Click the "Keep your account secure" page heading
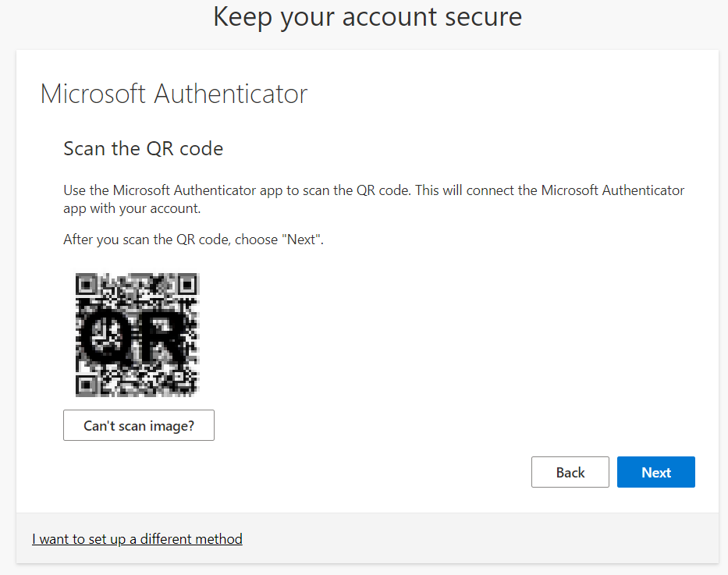 click(368, 17)
